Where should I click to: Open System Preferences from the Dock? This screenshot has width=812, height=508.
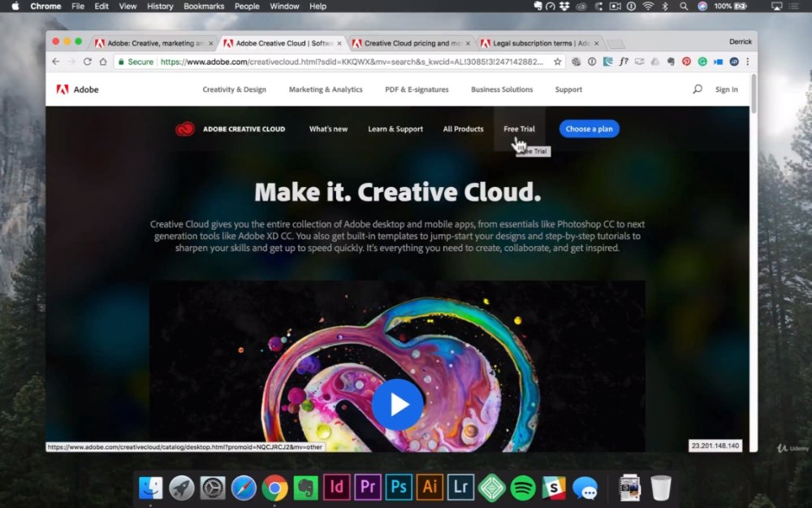[212, 488]
